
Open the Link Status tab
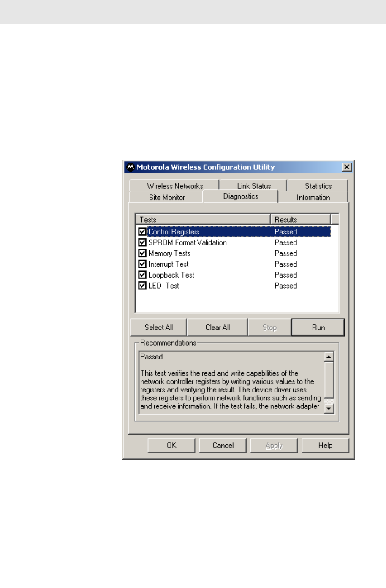pyautogui.click(x=254, y=186)
